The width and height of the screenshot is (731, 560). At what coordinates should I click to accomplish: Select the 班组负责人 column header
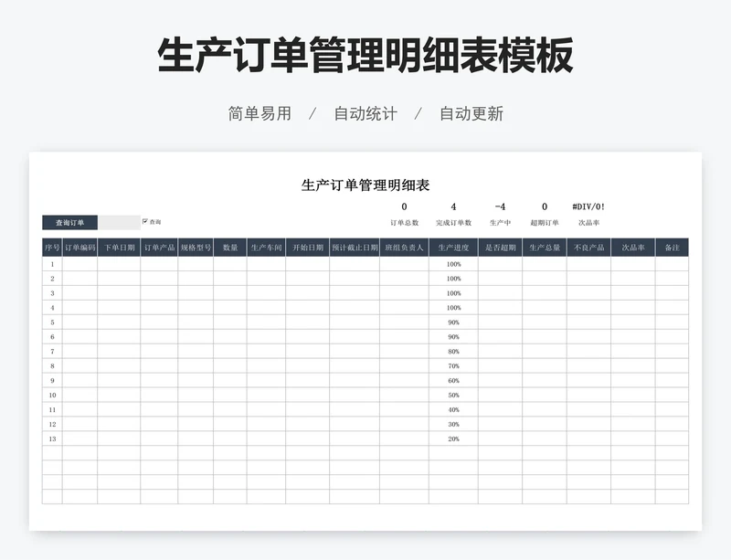click(405, 248)
